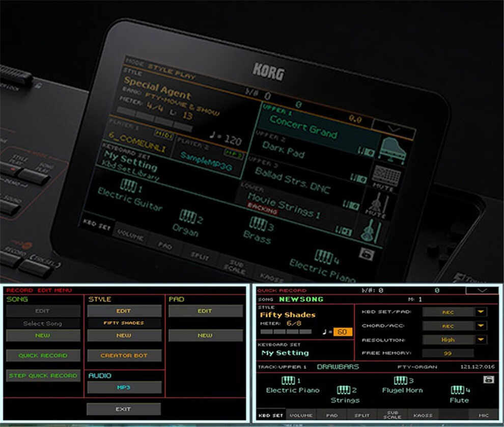504x427 pixels.
Task: Tap Fifty Shades style name in Quick Record
Action: point(288,315)
